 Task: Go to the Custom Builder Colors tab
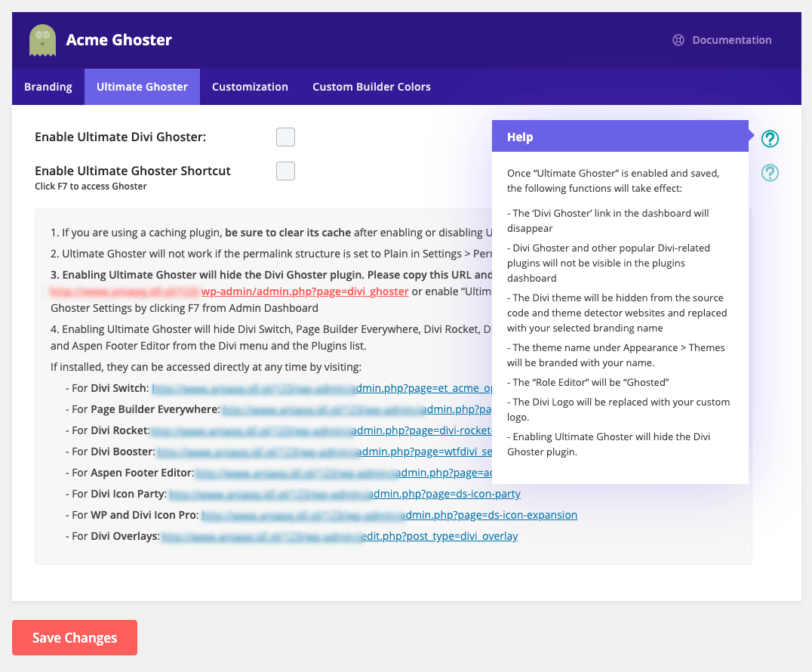coord(371,87)
